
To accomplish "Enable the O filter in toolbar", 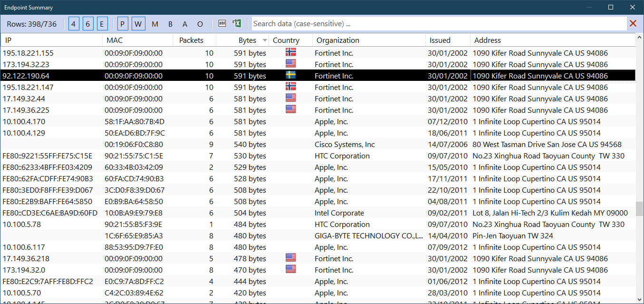I will (x=200, y=24).
